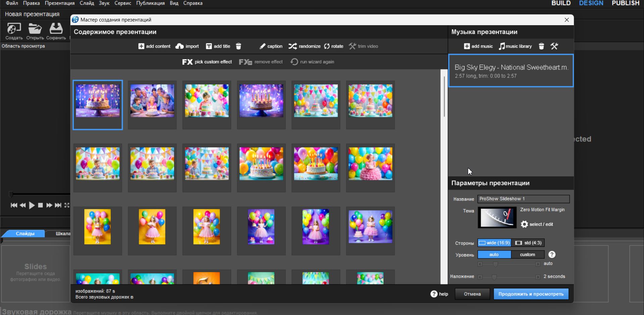Viewport: 644px width, 315px height.
Task: Switch to the DESIGN workspace
Action: click(591, 3)
